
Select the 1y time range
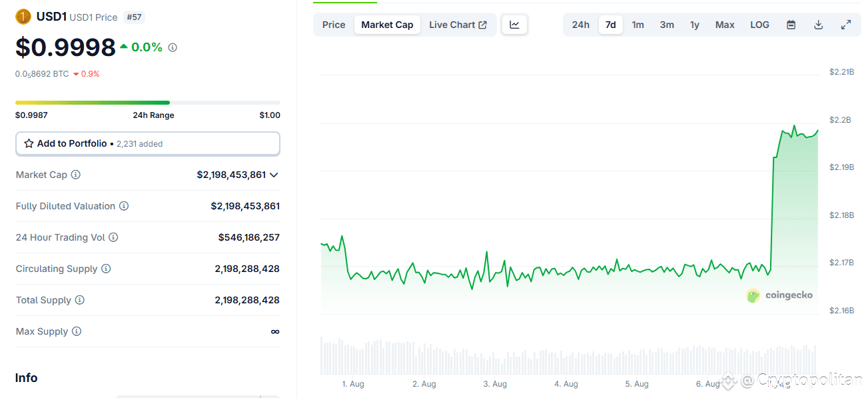click(695, 25)
